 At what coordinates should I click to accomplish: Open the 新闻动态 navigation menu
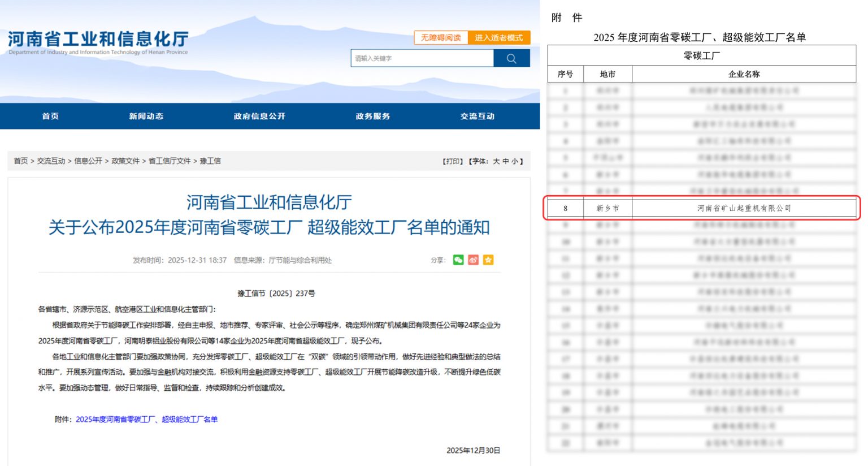point(146,116)
